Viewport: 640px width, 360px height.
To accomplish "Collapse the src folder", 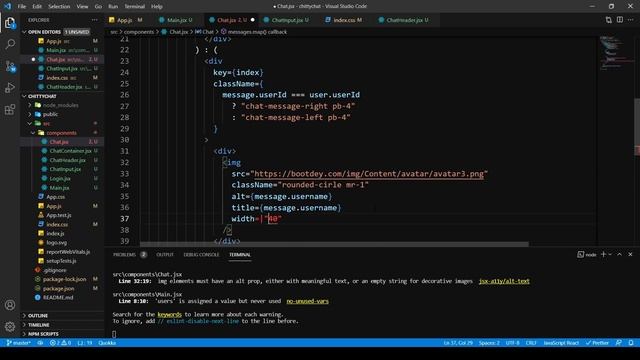I will (x=47, y=123).
